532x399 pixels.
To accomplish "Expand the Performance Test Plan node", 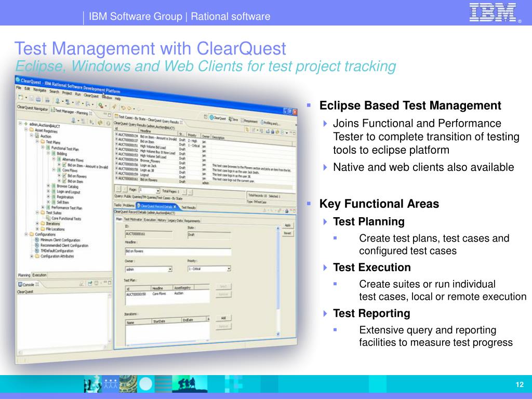I will tap(43, 207).
